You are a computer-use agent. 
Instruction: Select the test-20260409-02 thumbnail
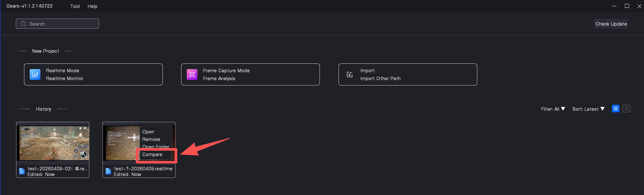pyautogui.click(x=53, y=143)
